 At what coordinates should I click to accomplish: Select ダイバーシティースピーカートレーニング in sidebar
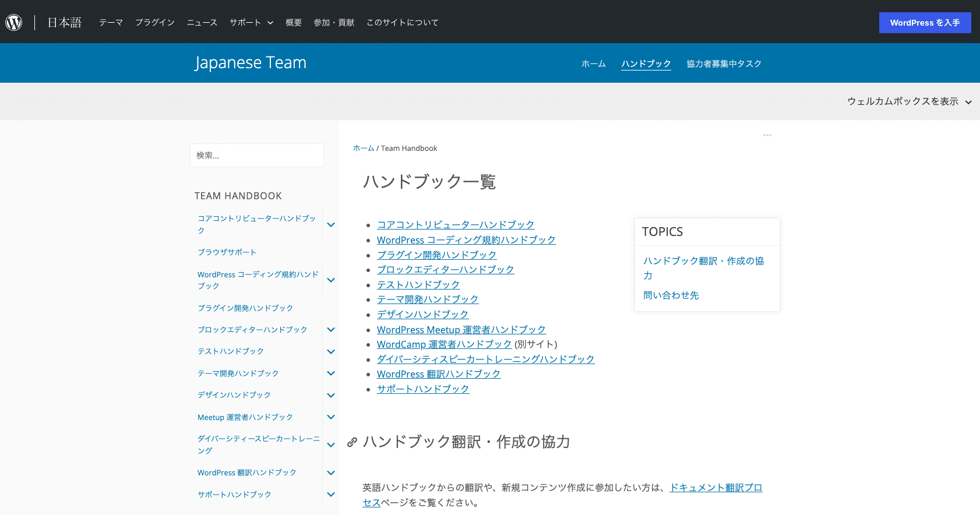259,445
